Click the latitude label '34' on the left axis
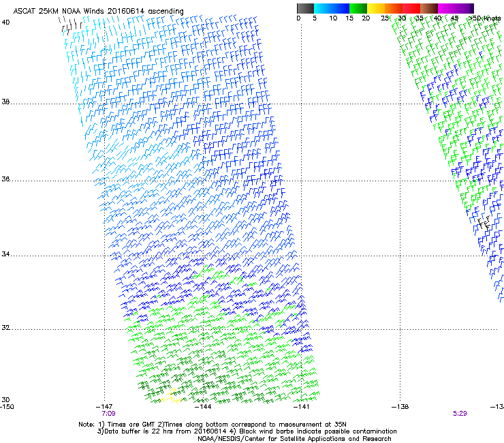This screenshot has height=443, width=504. coord(5,254)
